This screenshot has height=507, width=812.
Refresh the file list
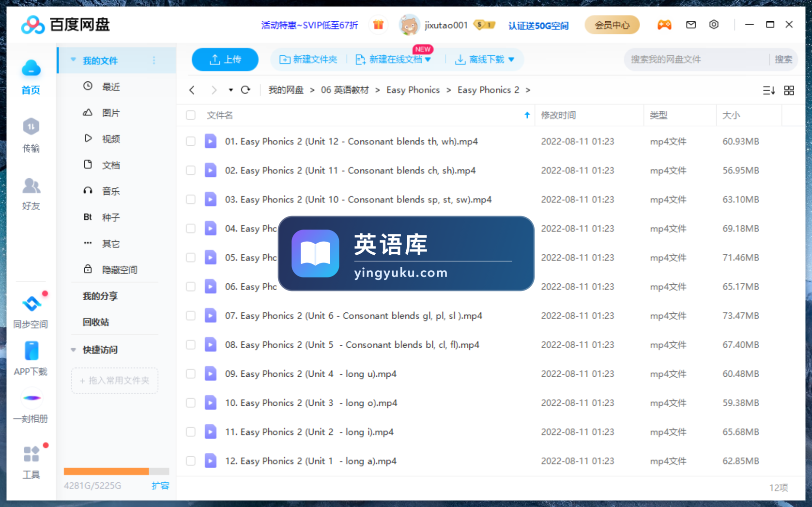246,90
